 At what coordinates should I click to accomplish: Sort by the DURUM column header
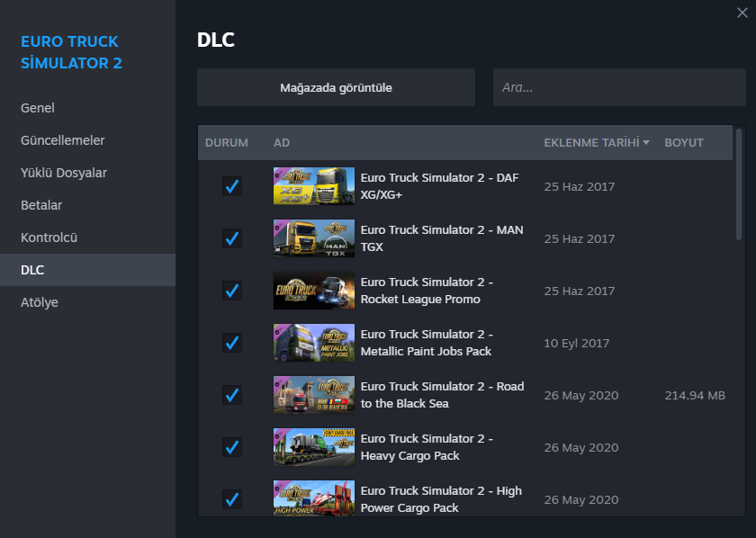click(227, 143)
